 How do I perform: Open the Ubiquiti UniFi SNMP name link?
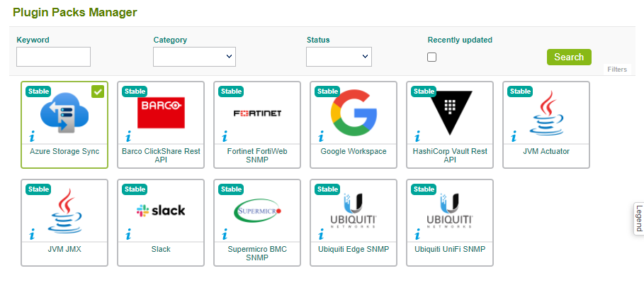(x=450, y=249)
